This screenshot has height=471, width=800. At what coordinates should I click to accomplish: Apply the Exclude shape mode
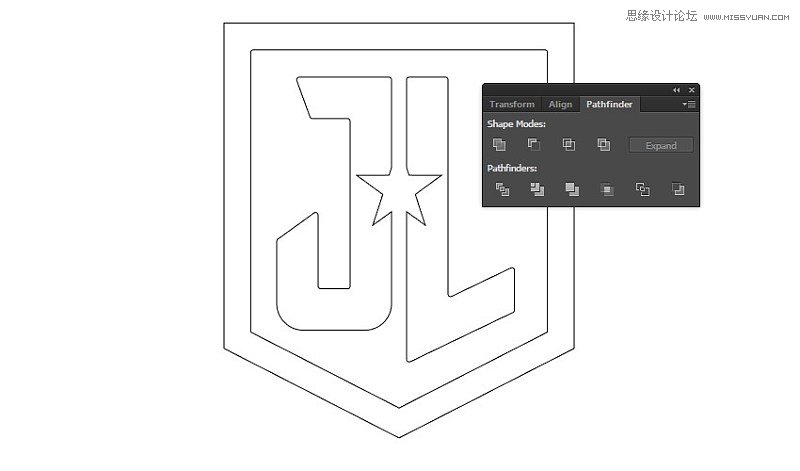click(604, 145)
